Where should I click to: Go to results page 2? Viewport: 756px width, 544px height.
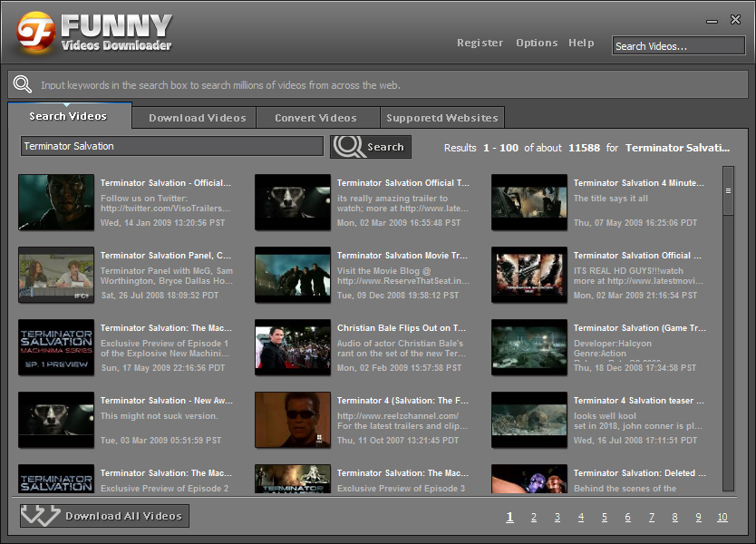point(534,518)
